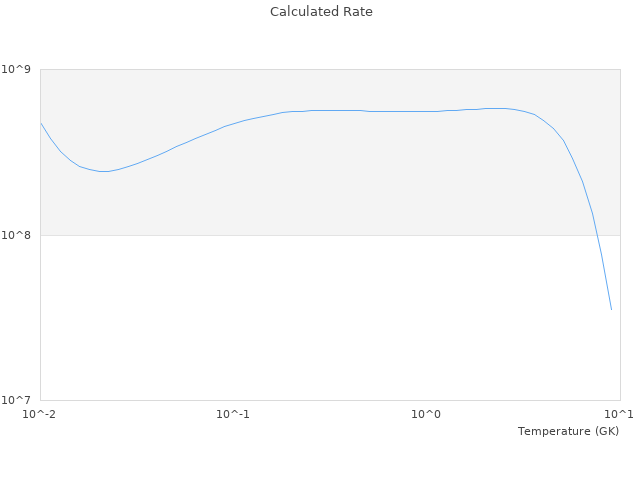
Task: Click the 'Temperature (GK)' x-axis title
Action: (x=568, y=431)
